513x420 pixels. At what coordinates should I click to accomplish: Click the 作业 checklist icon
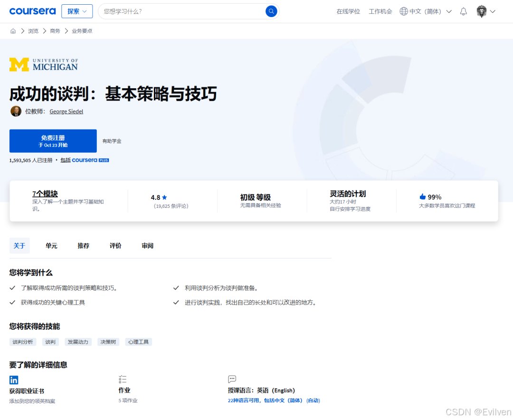click(123, 379)
